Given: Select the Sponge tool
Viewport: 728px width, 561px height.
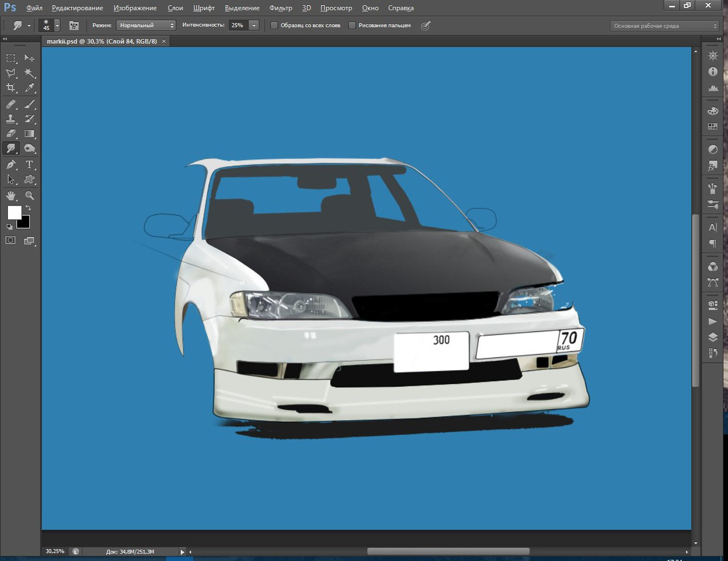Looking at the screenshot, I should point(30,148).
